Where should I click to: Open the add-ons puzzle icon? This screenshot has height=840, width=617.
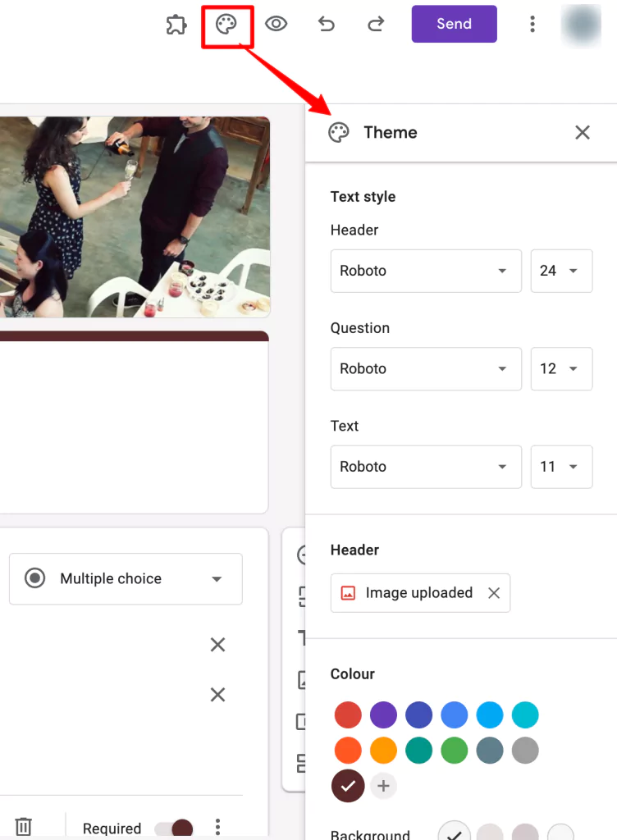(176, 24)
